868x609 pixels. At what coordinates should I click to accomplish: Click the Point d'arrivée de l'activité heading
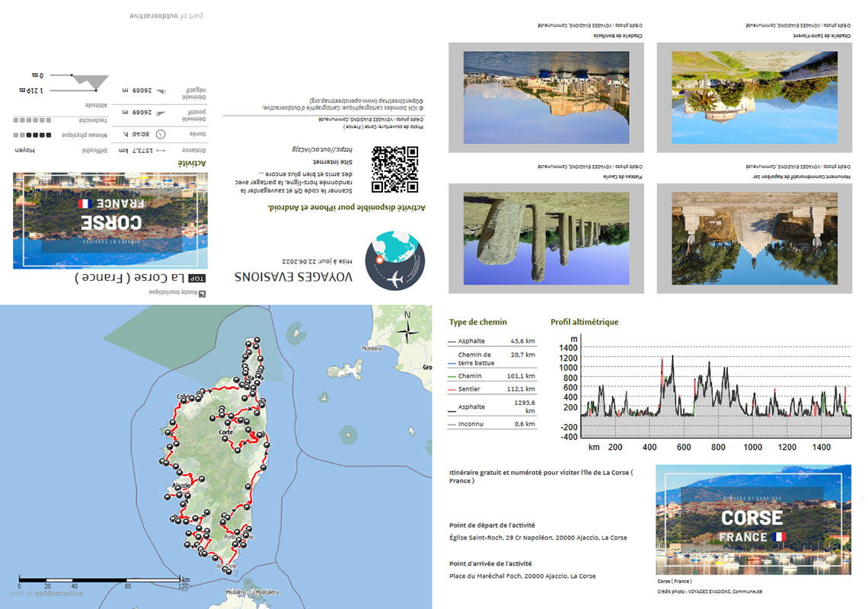pos(490,563)
